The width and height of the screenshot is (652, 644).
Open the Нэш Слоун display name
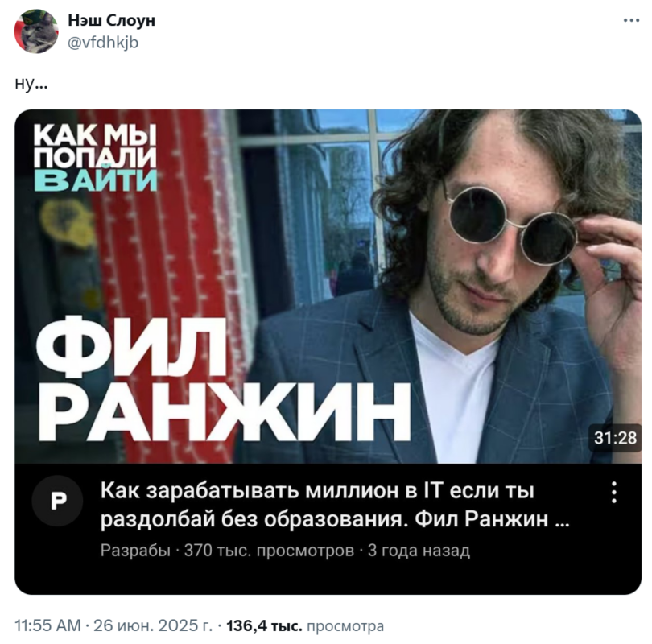[x=111, y=20]
